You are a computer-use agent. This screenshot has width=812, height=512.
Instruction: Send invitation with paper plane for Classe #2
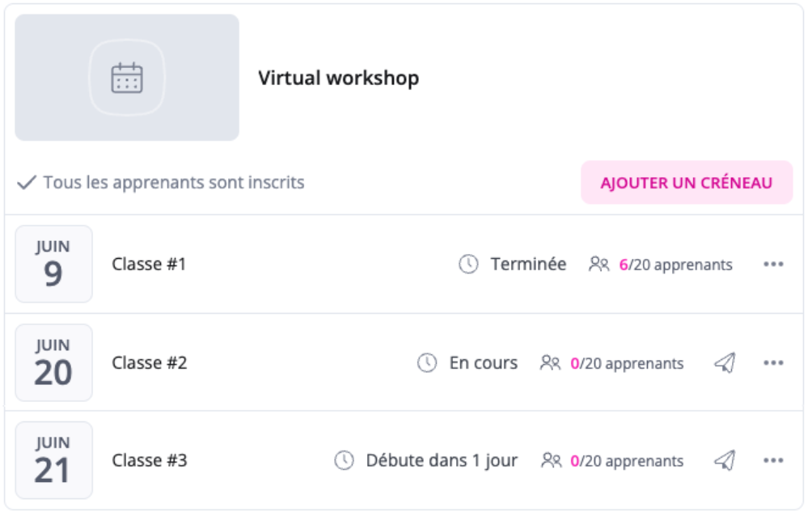coord(725,363)
